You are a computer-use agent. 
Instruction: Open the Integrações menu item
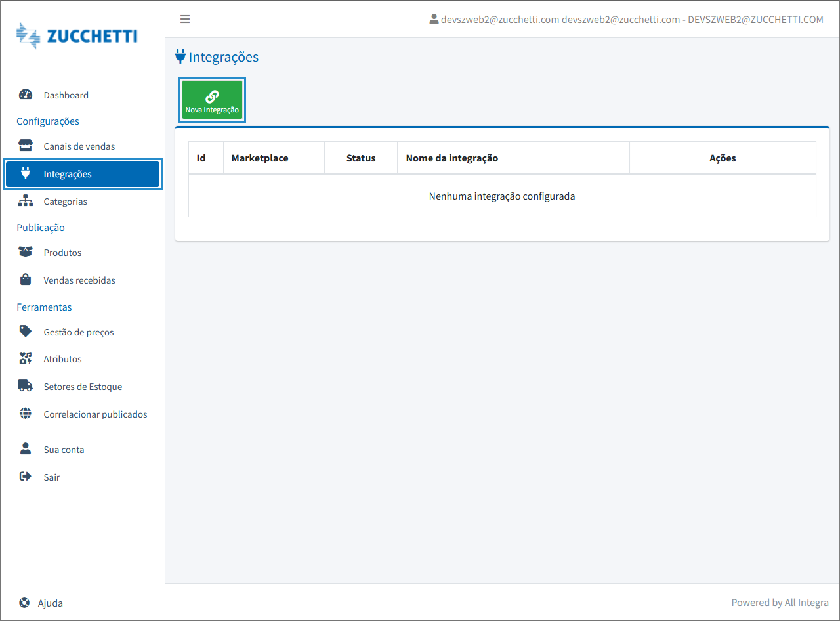point(83,174)
